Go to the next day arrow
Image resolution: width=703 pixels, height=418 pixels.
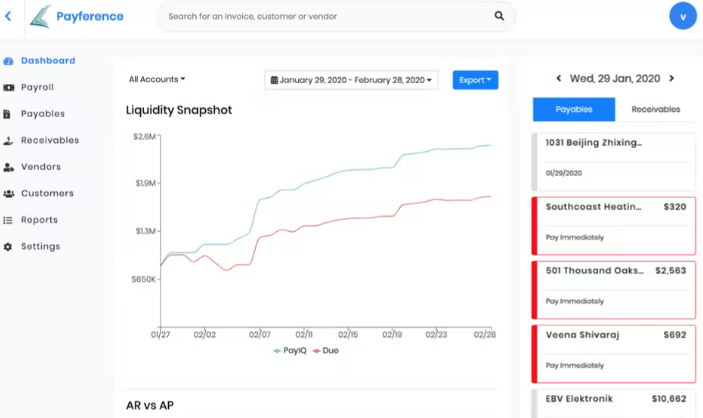pos(671,78)
